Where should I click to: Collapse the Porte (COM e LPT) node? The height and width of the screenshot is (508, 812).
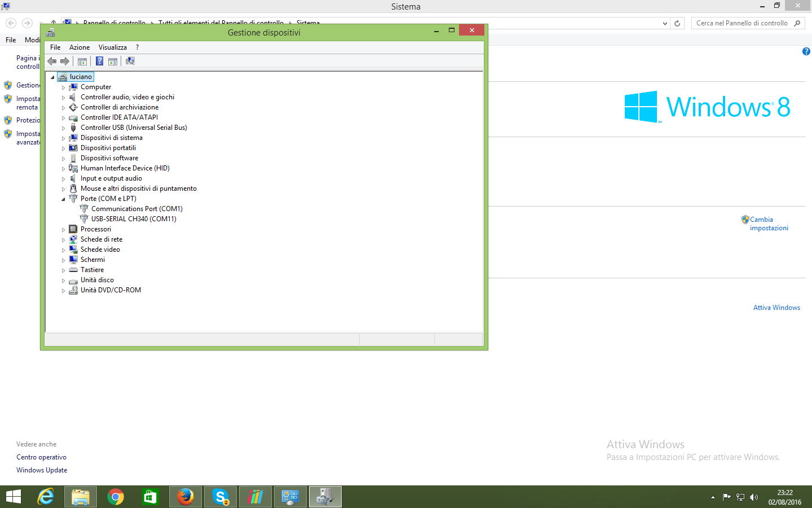coord(63,199)
